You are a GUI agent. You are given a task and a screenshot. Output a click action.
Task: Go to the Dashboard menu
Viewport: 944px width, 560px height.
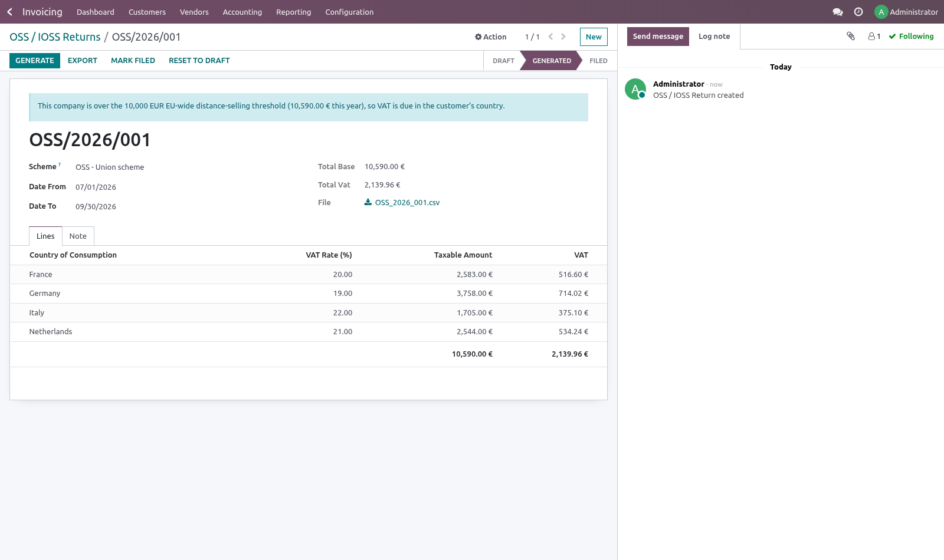[x=96, y=12]
